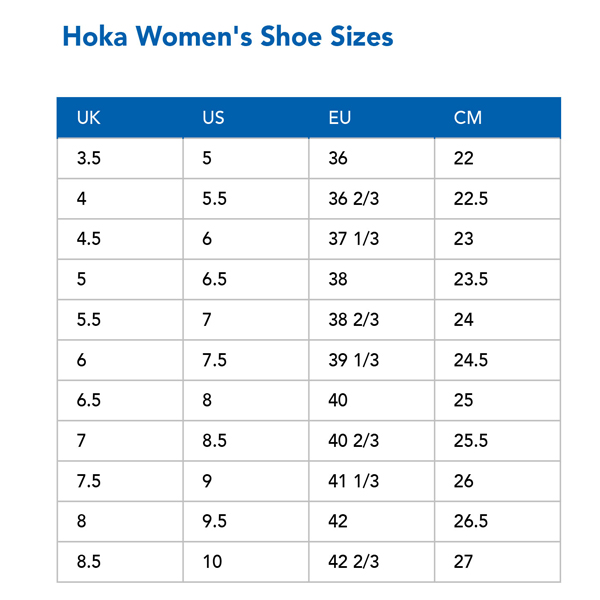Click the EU size 37 1/3 cell
The image size is (600, 600).
tap(372, 239)
